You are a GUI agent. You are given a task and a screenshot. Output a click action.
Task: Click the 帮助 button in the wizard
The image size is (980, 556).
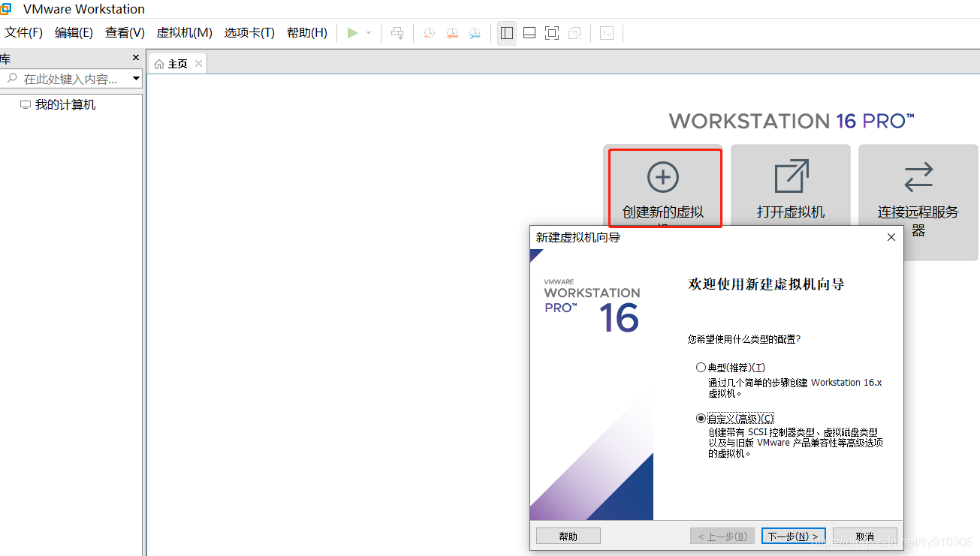(568, 536)
